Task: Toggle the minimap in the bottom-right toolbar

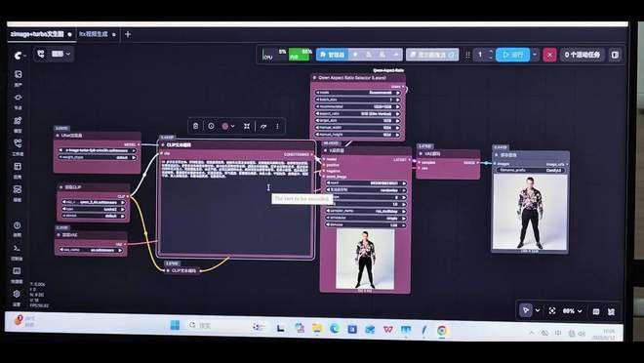Action: (x=596, y=311)
